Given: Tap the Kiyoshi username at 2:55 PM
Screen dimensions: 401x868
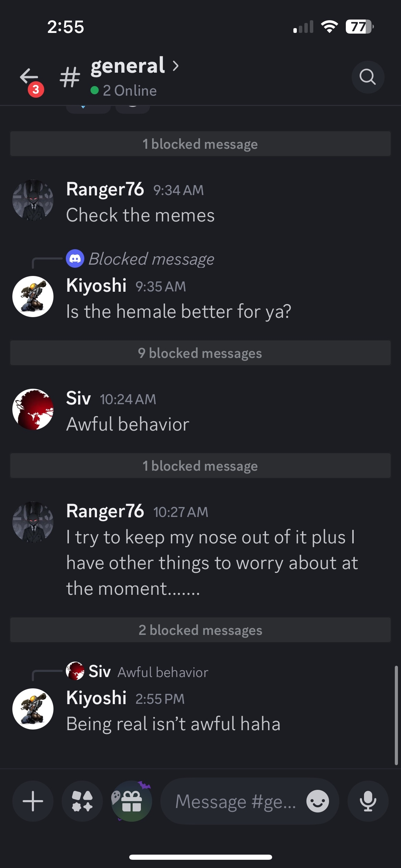Looking at the screenshot, I should 96,698.
